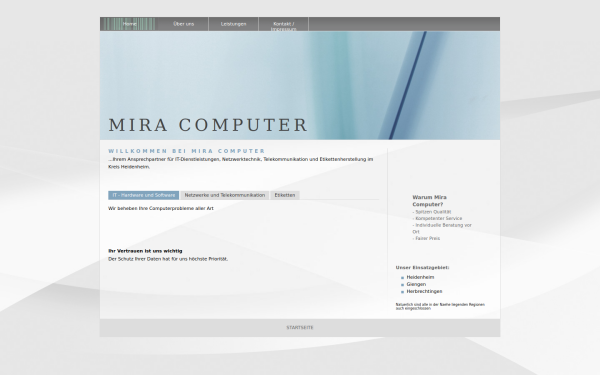Image resolution: width=600 pixels, height=375 pixels.
Task: Click Ihr Vertrauen ist uns wichtig heading
Action: click(x=145, y=251)
